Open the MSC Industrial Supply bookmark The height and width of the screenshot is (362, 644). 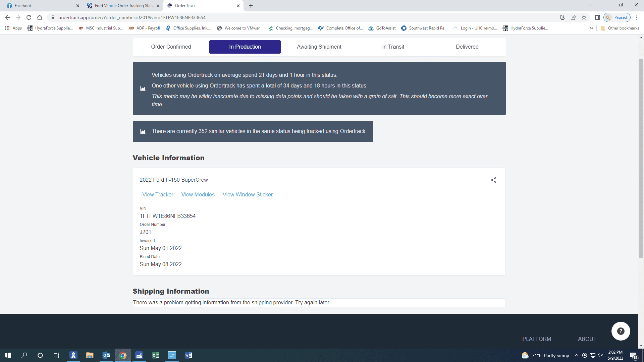[x=101, y=28]
